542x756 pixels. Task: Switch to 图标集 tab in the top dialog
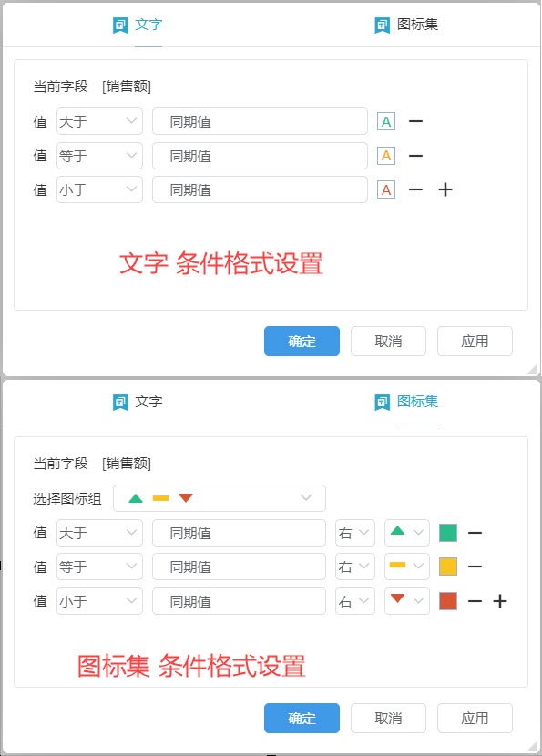click(x=406, y=24)
